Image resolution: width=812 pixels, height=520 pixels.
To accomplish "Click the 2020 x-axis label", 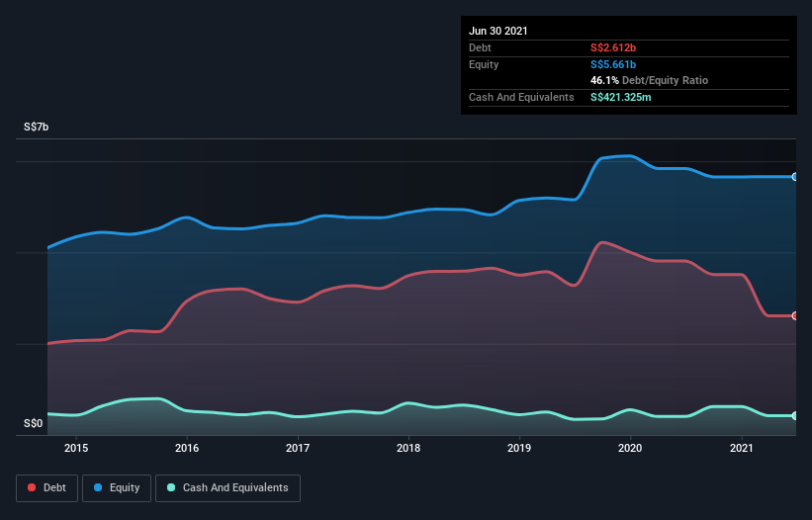I will click(630, 448).
